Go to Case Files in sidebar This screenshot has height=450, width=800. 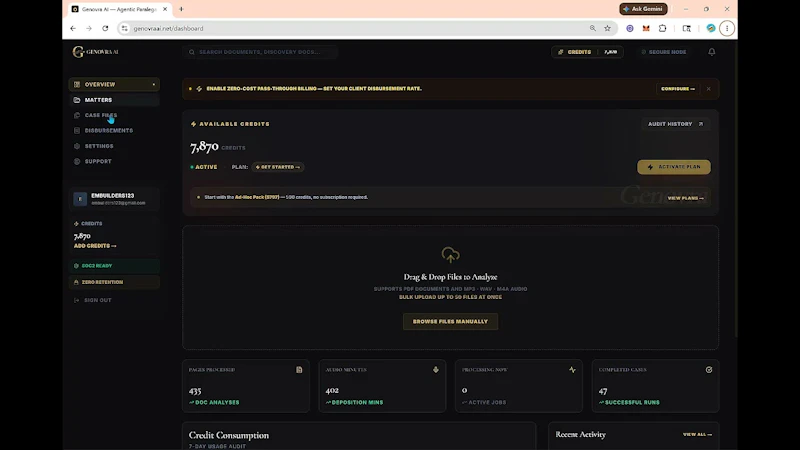pos(114,115)
